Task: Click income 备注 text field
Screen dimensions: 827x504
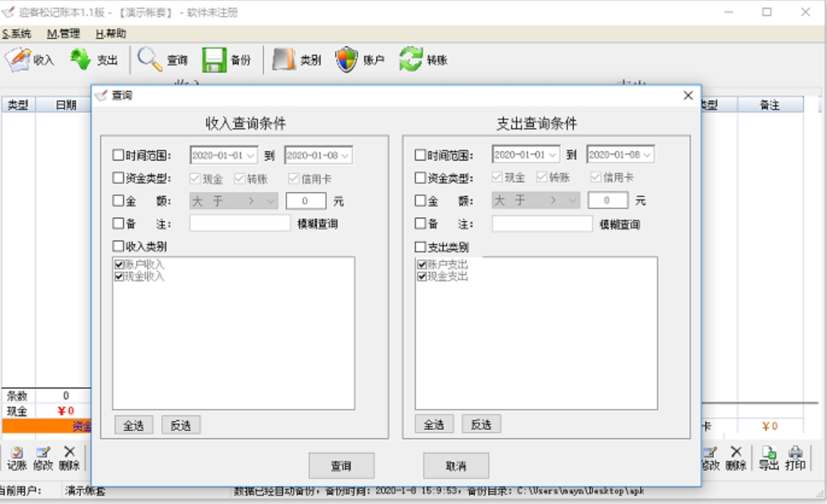Action: [x=240, y=223]
